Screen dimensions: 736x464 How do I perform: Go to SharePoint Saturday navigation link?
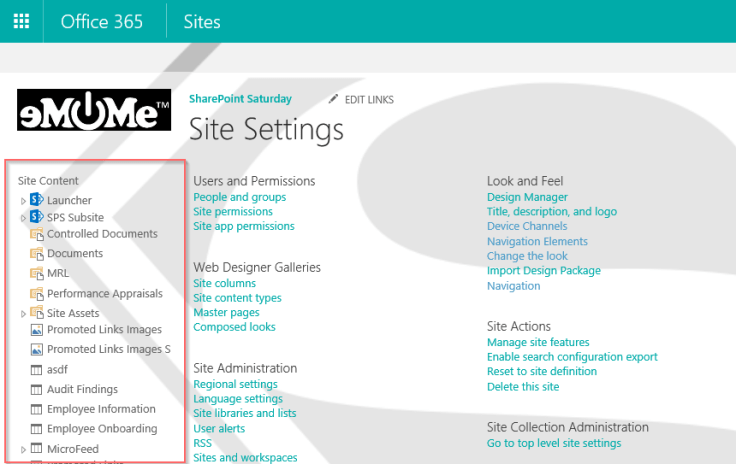point(240,99)
